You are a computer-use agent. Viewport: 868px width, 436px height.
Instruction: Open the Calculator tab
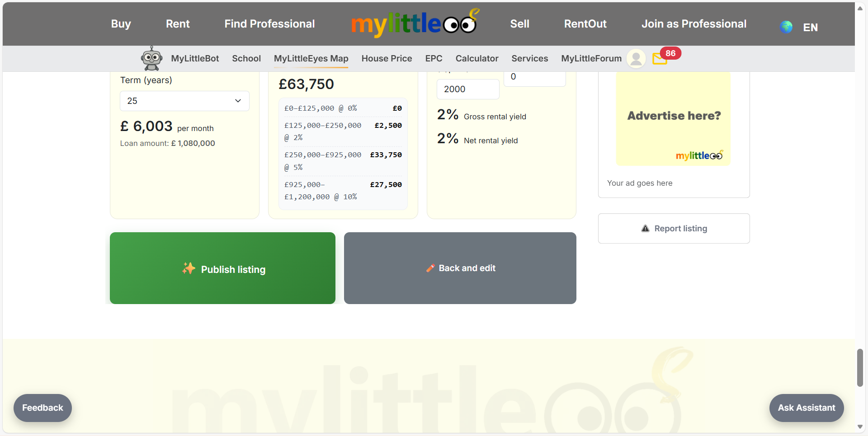(x=476, y=58)
